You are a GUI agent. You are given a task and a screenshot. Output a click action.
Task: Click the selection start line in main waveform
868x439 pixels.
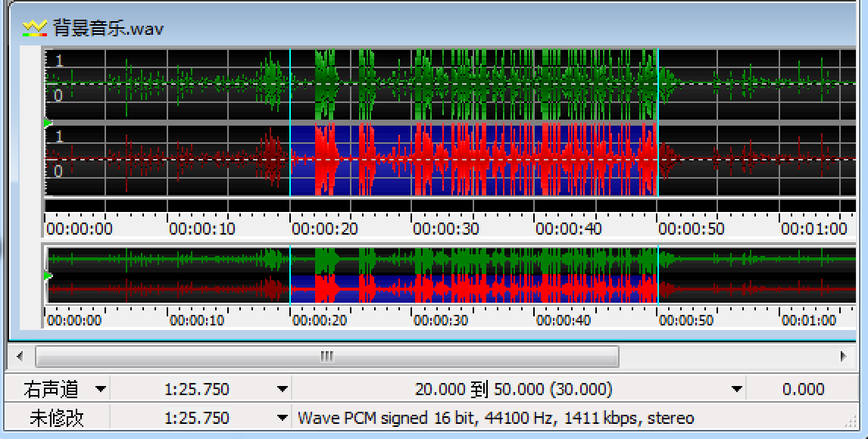tap(290, 121)
